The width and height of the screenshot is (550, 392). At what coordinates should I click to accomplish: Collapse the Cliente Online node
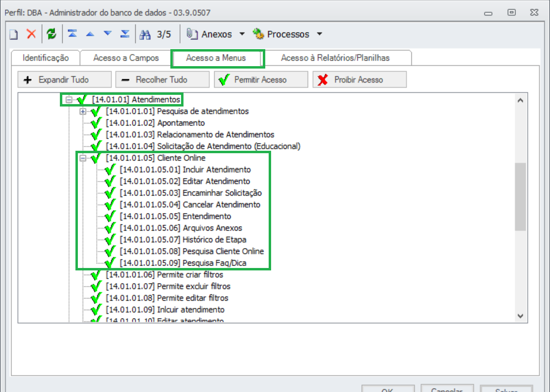click(x=83, y=158)
